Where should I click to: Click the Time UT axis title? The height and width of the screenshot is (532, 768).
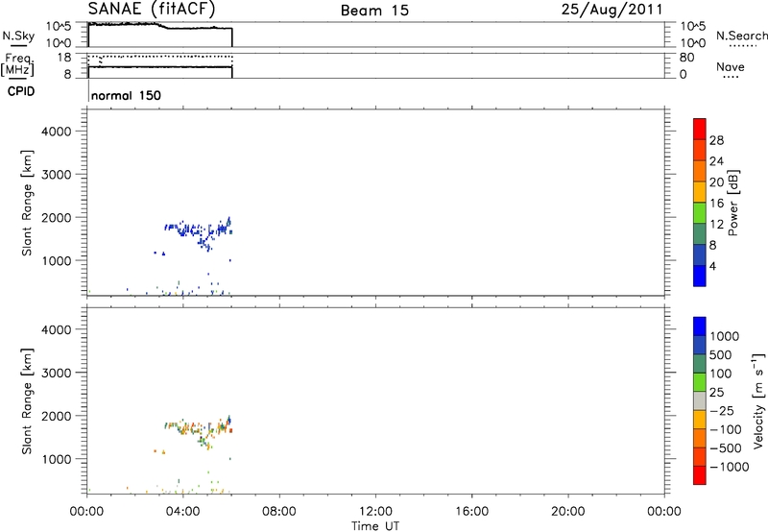coord(375,526)
